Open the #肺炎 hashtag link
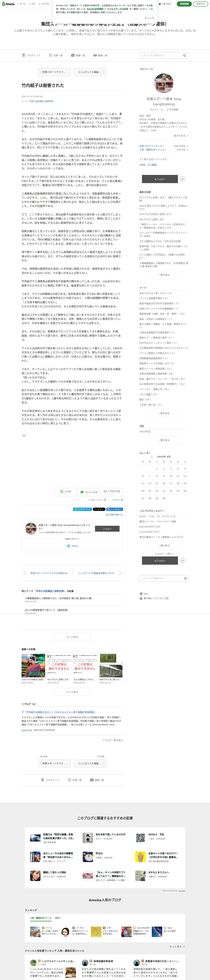Screen dimensions: 210x980 tap(143, 165)
